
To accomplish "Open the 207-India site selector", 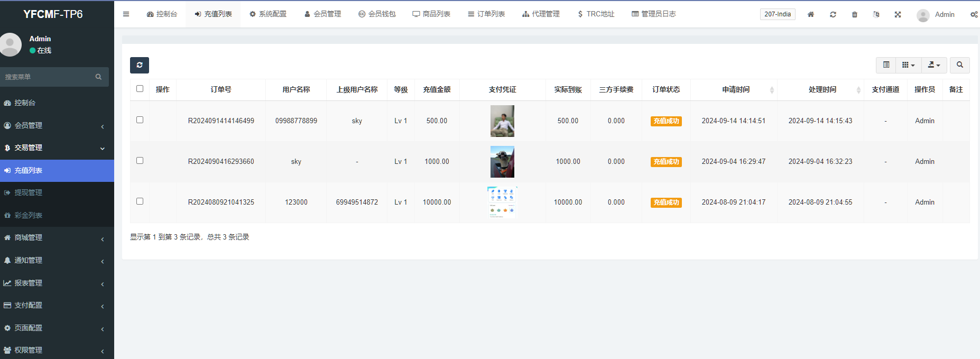I will 778,14.
